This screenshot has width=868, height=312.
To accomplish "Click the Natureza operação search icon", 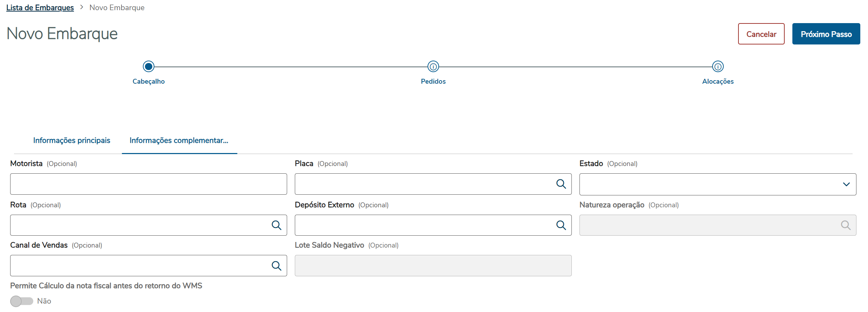I will [x=846, y=225].
